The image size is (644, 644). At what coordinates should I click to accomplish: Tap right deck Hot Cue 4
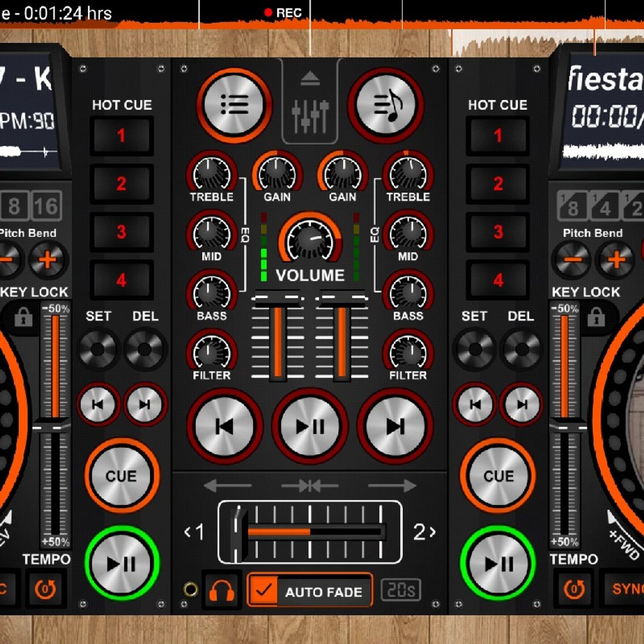click(498, 280)
